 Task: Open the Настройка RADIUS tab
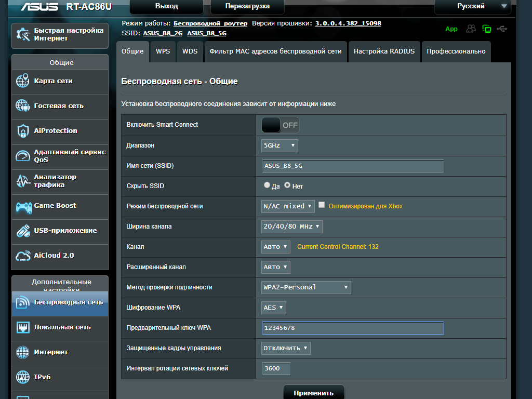click(384, 51)
